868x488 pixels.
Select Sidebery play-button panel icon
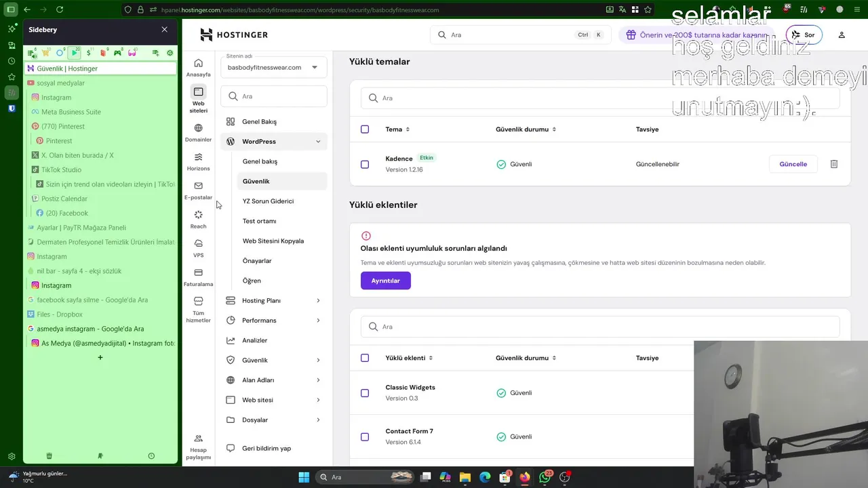[75, 53]
